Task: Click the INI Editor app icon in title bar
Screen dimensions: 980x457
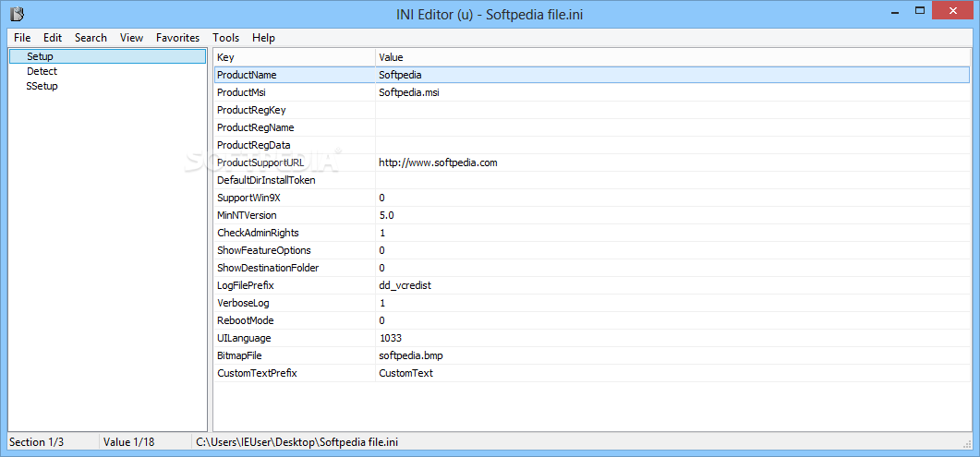Action: 18,13
